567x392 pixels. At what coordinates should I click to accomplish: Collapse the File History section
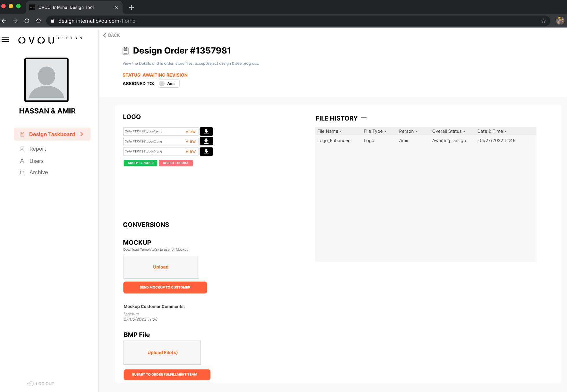pos(364,118)
